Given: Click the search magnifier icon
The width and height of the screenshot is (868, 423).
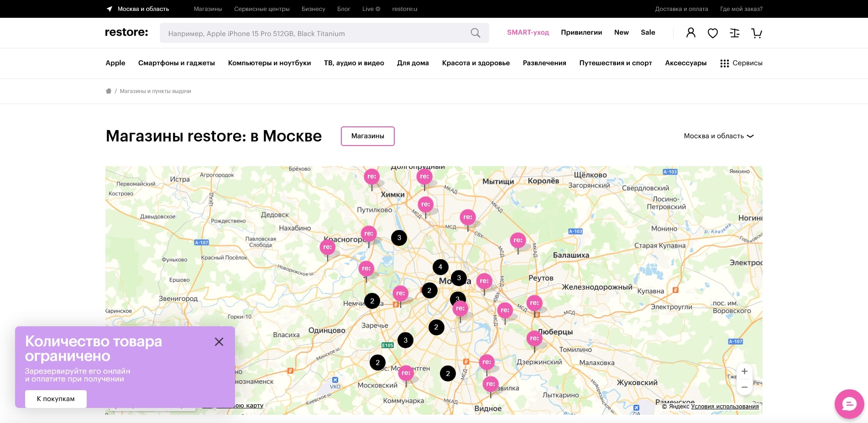Looking at the screenshot, I should [x=475, y=33].
